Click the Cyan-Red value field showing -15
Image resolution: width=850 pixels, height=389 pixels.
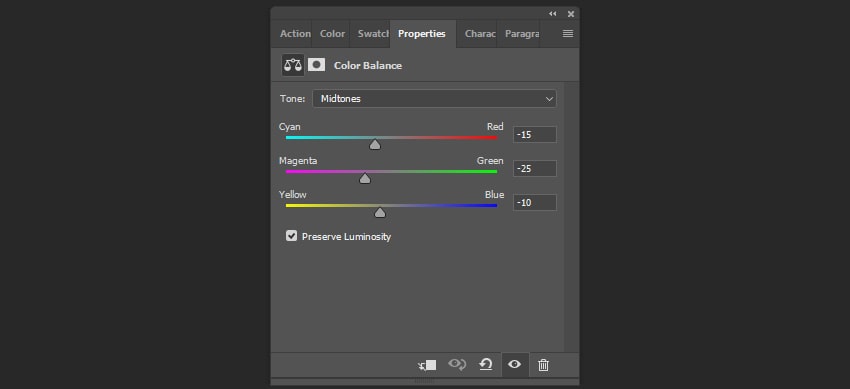[x=535, y=134]
